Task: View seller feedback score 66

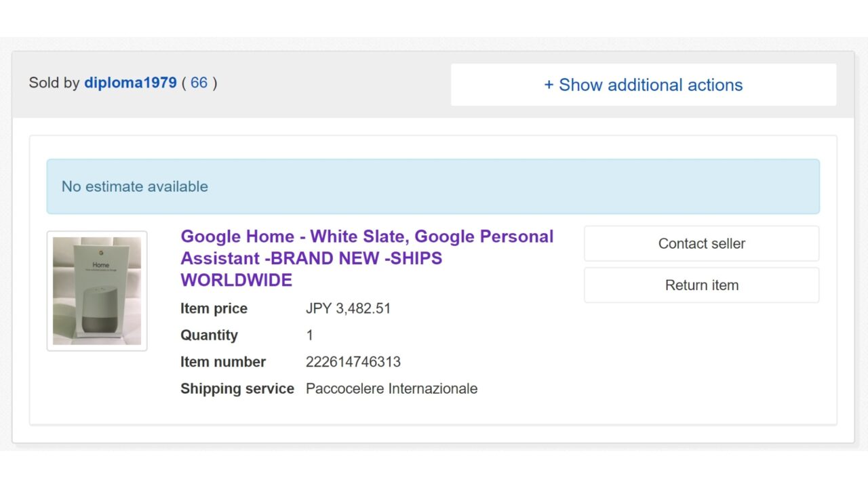Action: point(199,83)
